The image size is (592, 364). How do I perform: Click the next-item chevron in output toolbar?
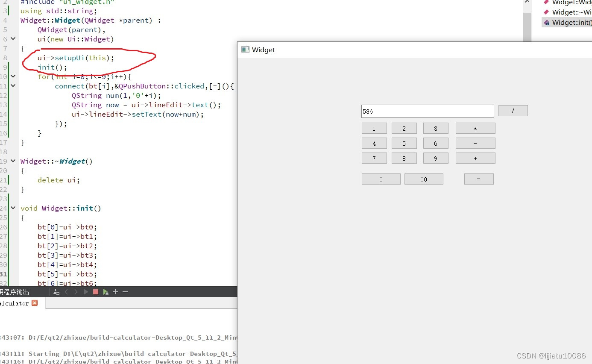[76, 291]
